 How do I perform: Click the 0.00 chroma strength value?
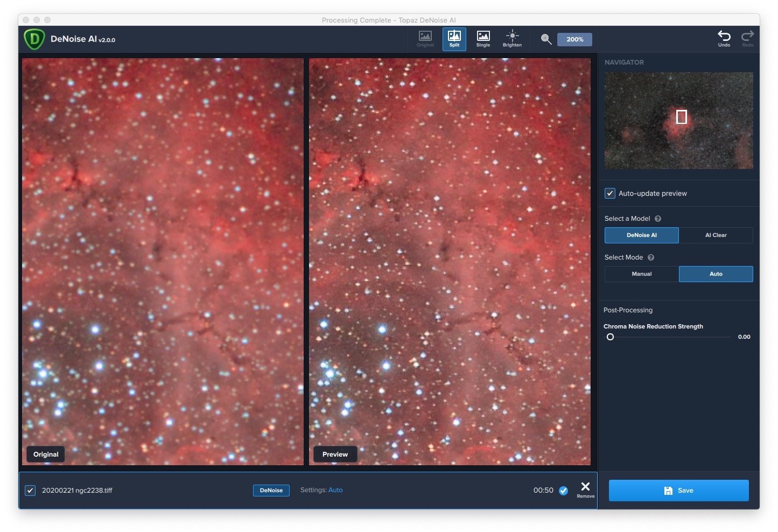[x=744, y=337]
